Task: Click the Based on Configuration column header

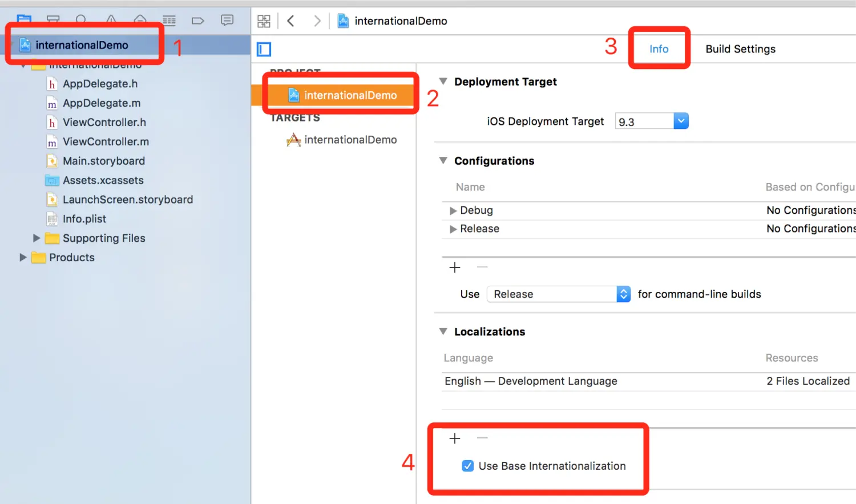Action: point(810,187)
